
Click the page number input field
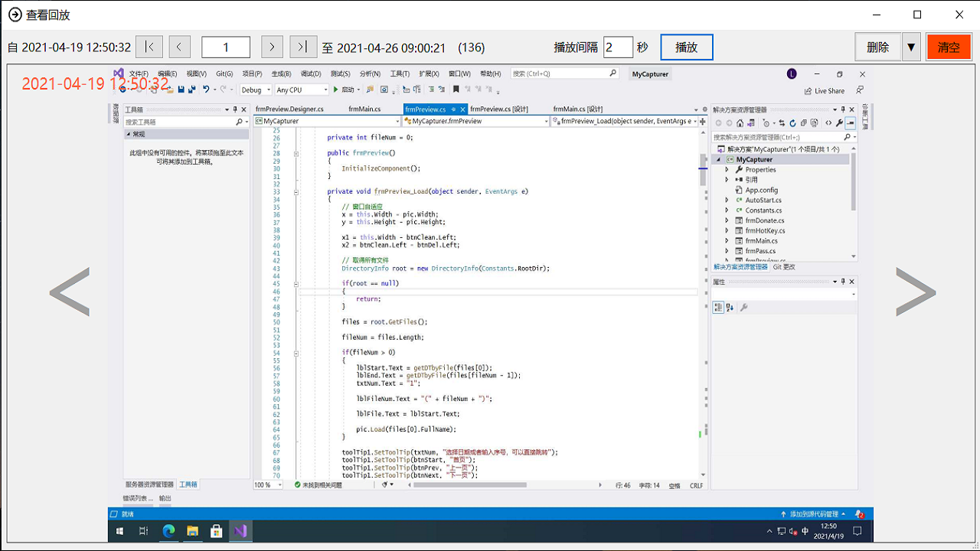(x=226, y=47)
